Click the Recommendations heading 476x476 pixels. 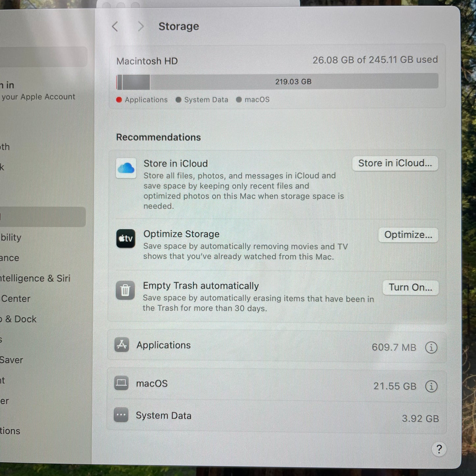click(158, 137)
